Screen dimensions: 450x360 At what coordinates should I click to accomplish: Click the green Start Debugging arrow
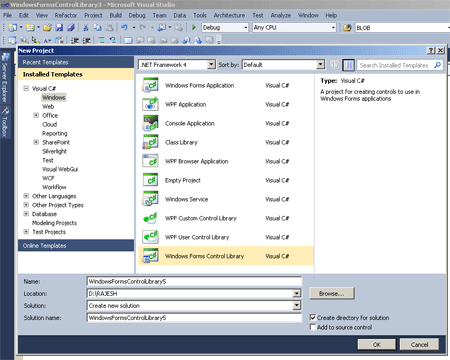click(x=194, y=27)
